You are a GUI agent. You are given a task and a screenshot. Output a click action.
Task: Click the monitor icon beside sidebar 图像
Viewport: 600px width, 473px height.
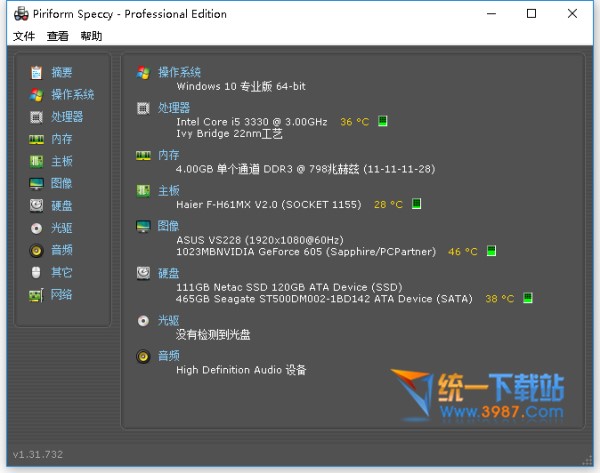tap(36, 184)
